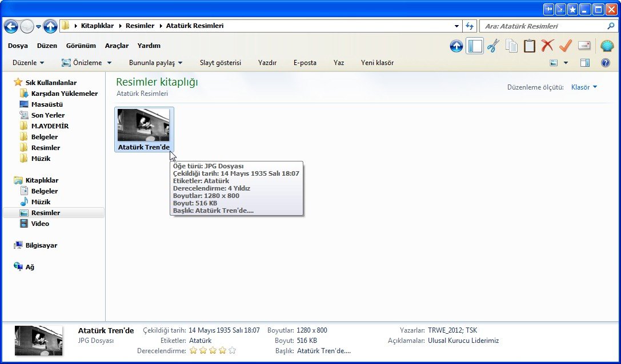Image resolution: width=621 pixels, height=364 pixels.
Task: Click the magnifier search icon
Action: [x=611, y=26]
